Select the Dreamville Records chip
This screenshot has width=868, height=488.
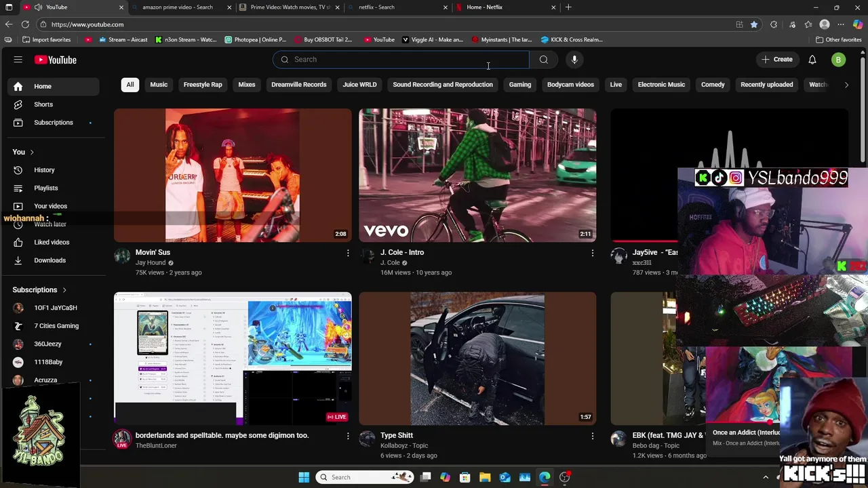point(299,85)
